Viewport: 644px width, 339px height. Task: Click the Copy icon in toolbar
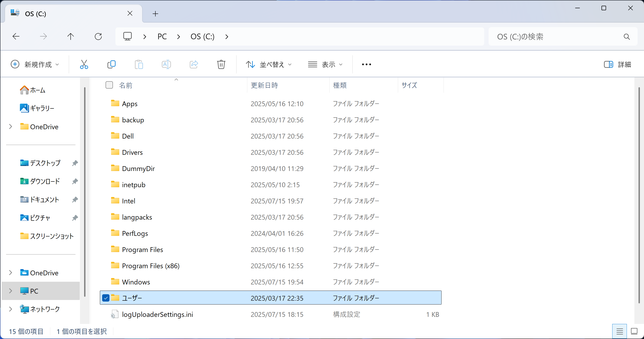tap(111, 64)
